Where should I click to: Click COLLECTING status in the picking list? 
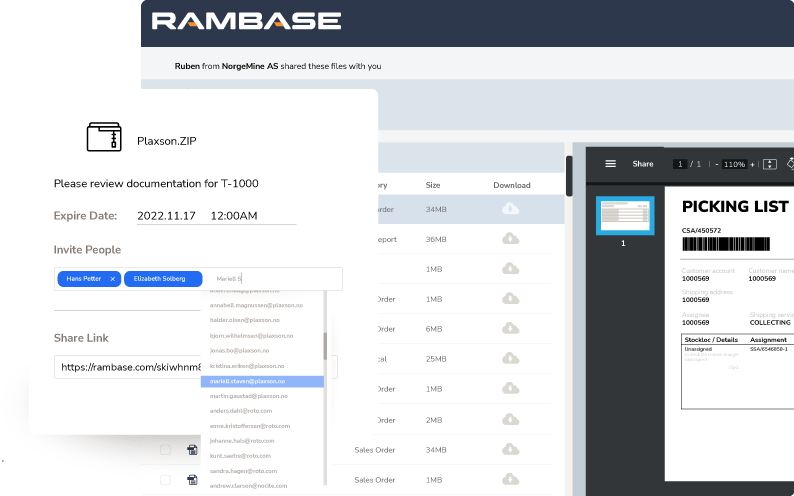770,322
